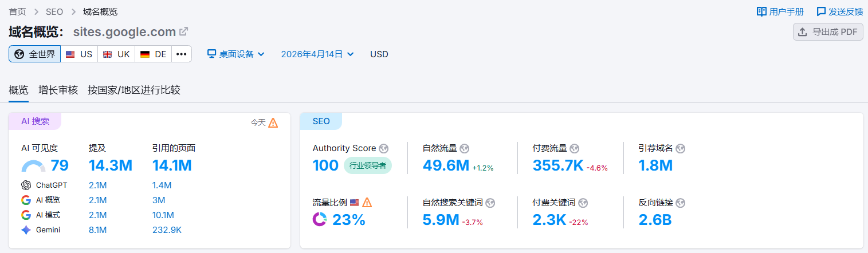Go to SEO breadcrumb

click(54, 11)
